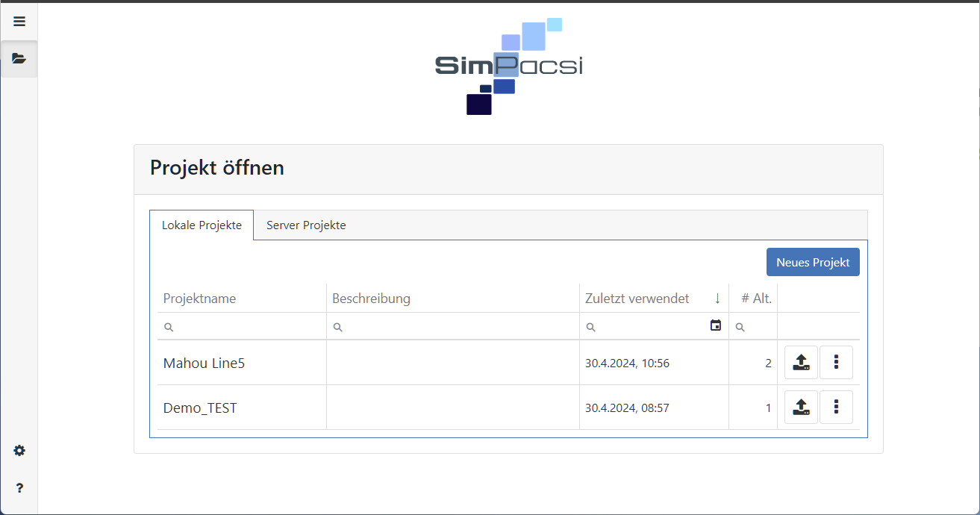Open the hamburger menu in sidebar

tap(19, 22)
